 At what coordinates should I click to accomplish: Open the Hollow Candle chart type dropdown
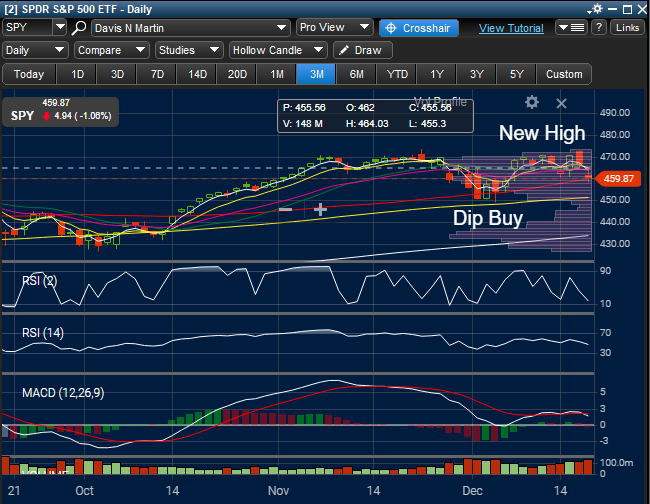pos(278,50)
